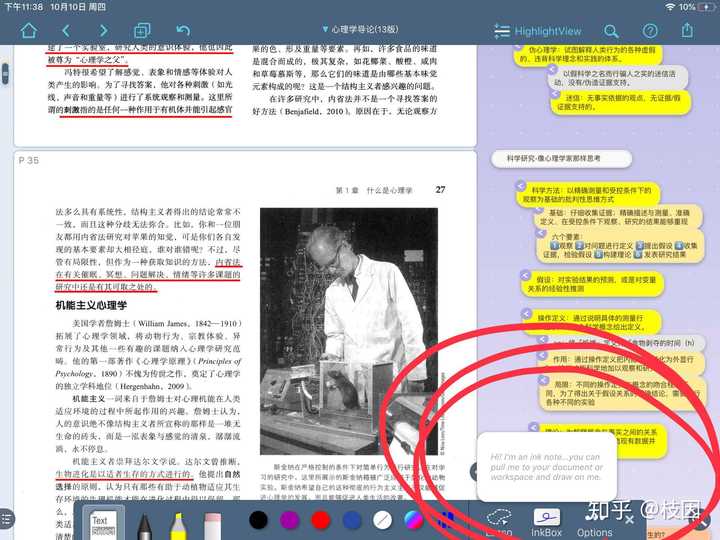720x540 pixels.
Task: Tap the link arrow on 六个要素 note
Action: (x=542, y=233)
